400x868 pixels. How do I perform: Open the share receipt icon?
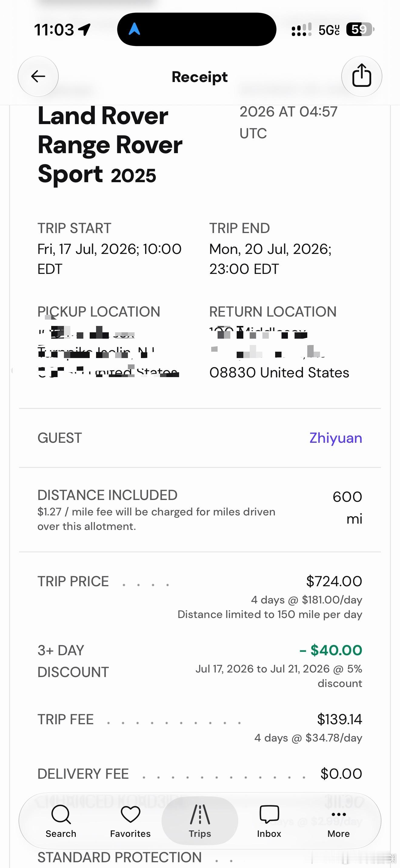coord(362,76)
